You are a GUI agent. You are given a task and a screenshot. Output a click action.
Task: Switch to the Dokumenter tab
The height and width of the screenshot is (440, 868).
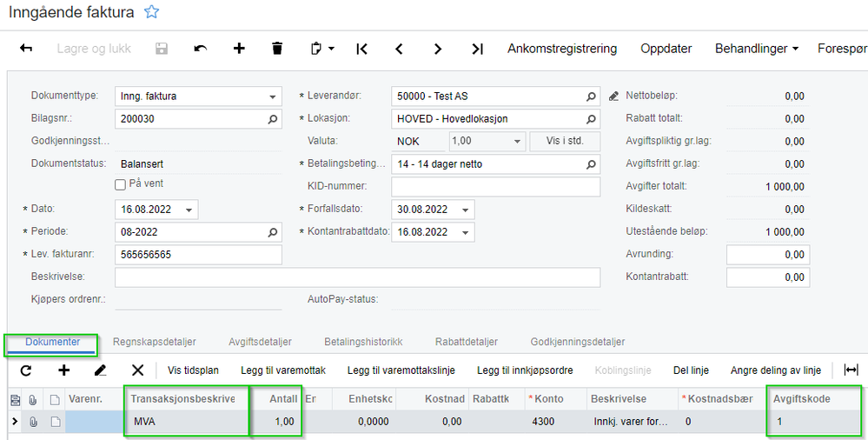(53, 342)
